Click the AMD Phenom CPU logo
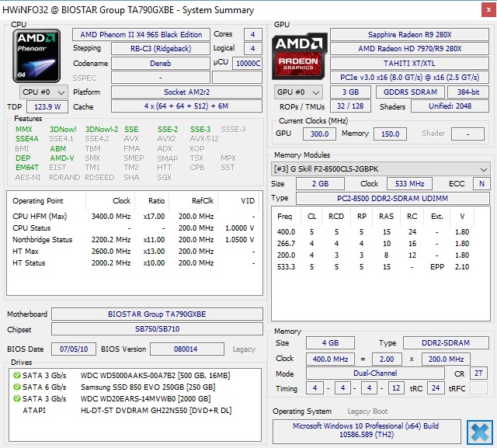This screenshot has height=448, width=497. point(36,55)
